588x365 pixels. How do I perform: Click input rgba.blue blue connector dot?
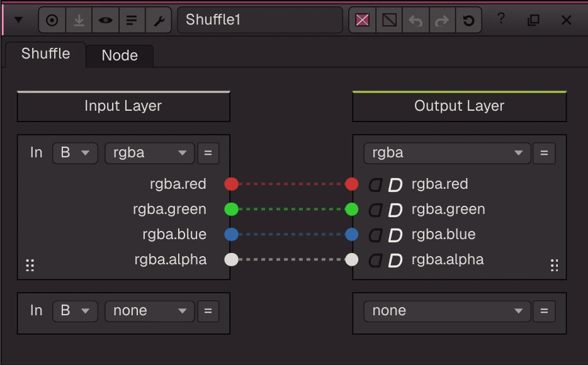coord(232,235)
